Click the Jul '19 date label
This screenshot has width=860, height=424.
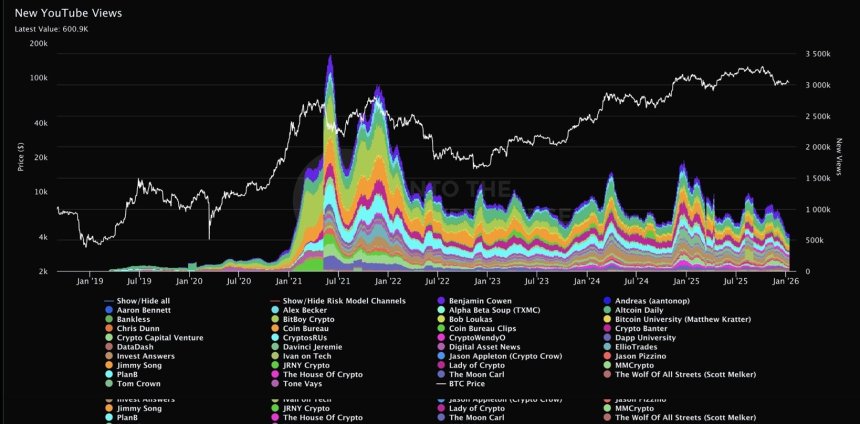139,281
